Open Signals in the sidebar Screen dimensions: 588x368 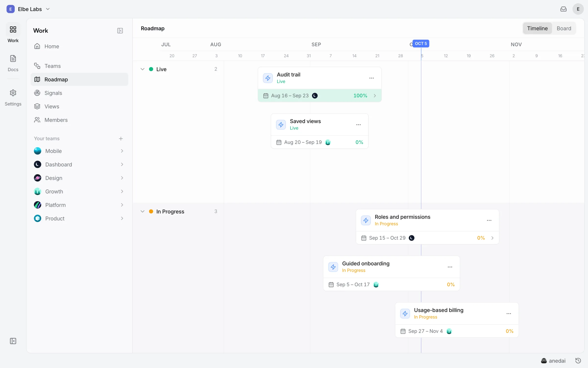pos(79,93)
